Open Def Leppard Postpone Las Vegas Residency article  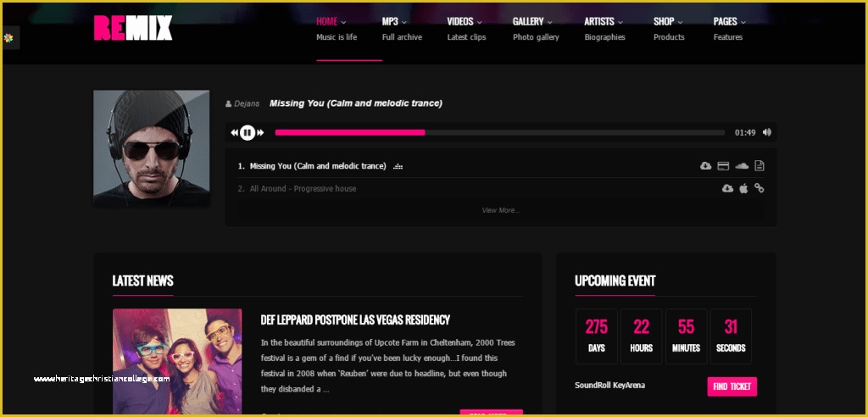point(355,320)
